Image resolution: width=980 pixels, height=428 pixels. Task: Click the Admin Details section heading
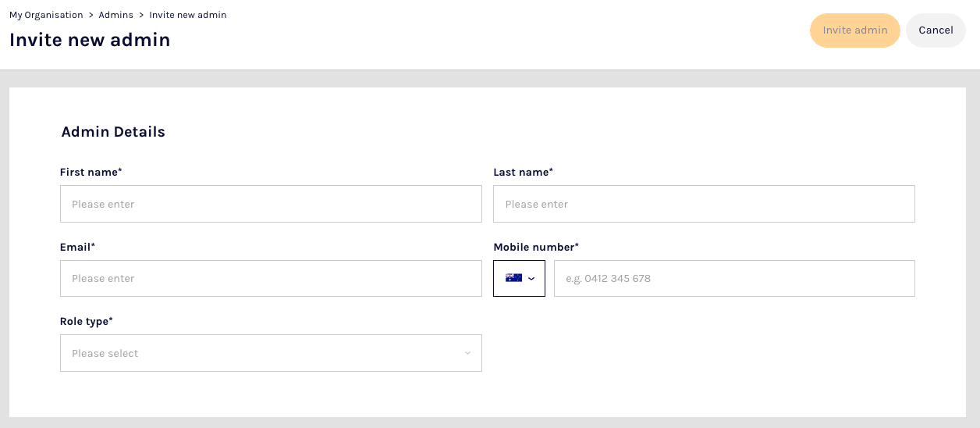point(113,132)
